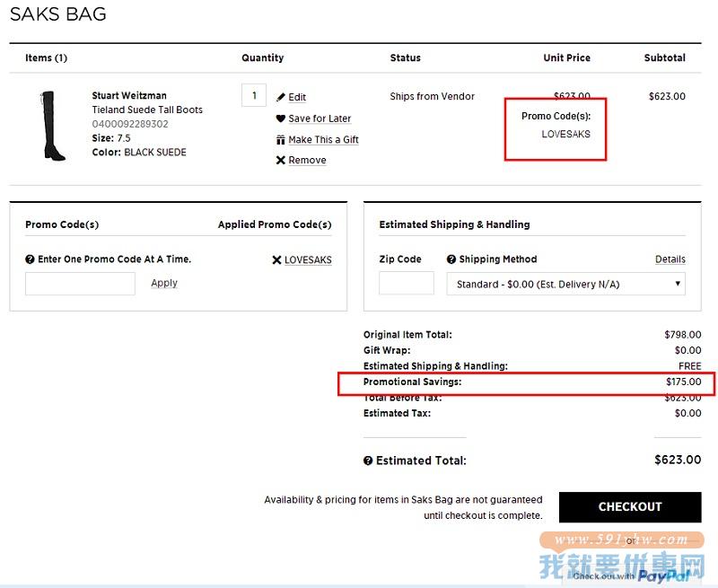Select item number 0400092289302
The height and width of the screenshot is (588, 718).
(x=130, y=124)
